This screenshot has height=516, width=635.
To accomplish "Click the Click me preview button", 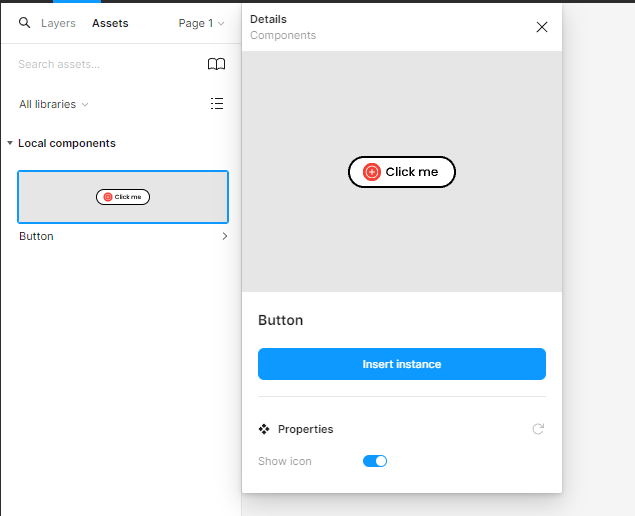I will click(402, 172).
